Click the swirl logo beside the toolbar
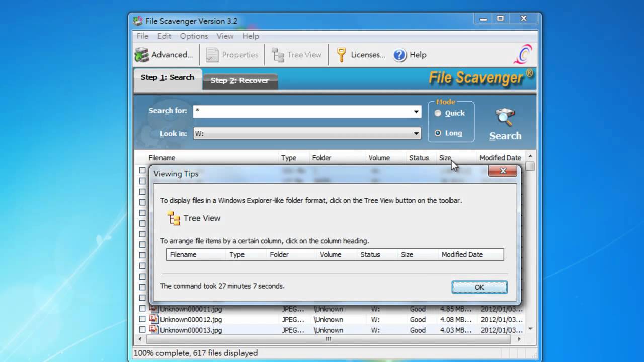This screenshot has height=362, width=644. pyautogui.click(x=523, y=54)
